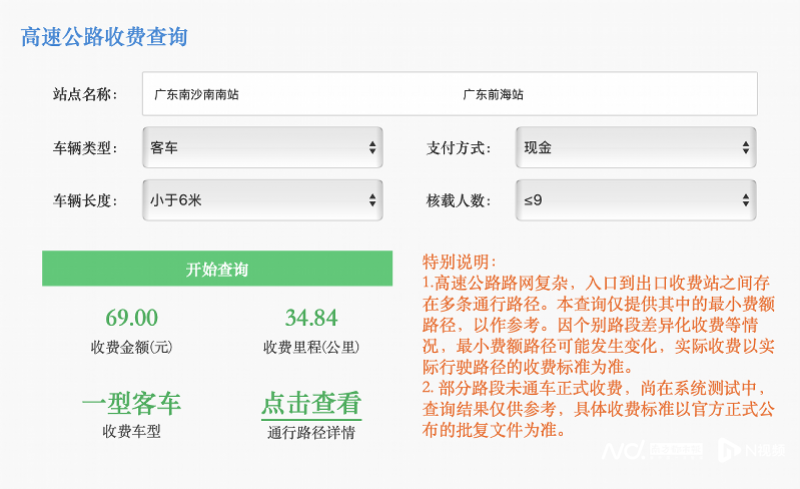Click the 收费车型 caption
This screenshot has height=489, width=800.
(132, 433)
